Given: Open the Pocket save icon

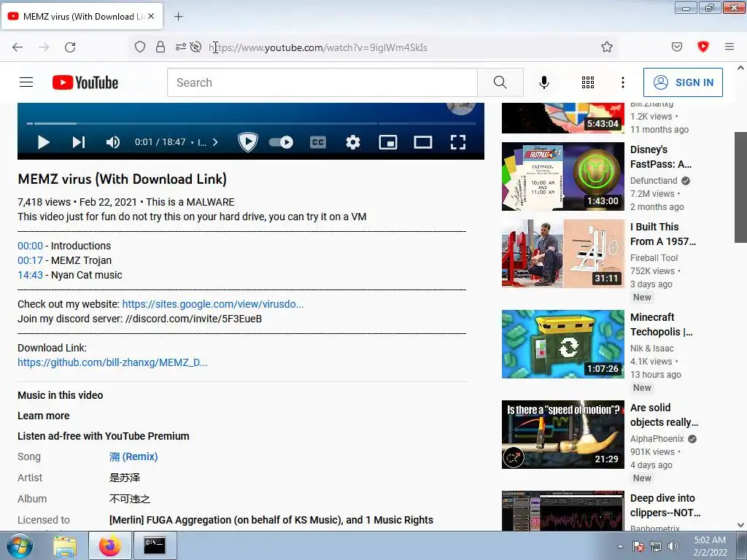Looking at the screenshot, I should coord(676,47).
